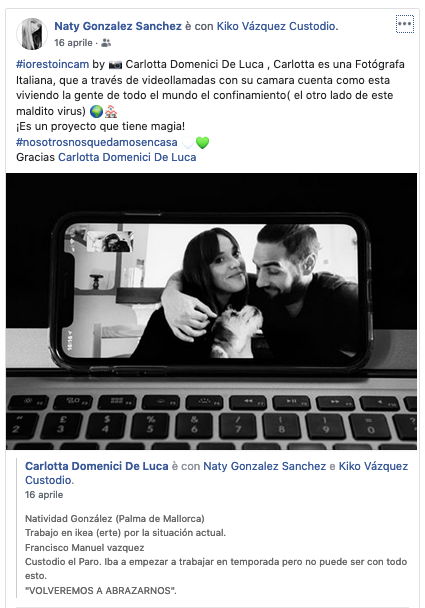The width and height of the screenshot is (425, 608).
Task: Click the globe emoji after maldito virus
Action: pyautogui.click(x=96, y=112)
